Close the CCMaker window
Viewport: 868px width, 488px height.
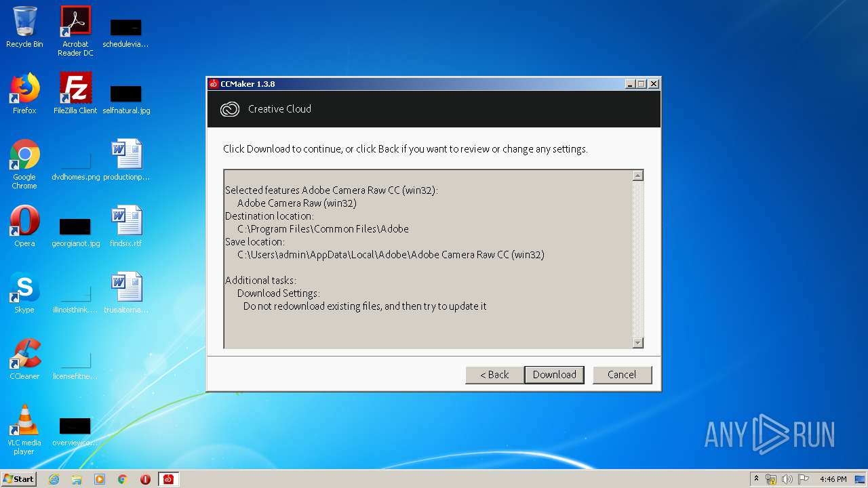click(654, 84)
